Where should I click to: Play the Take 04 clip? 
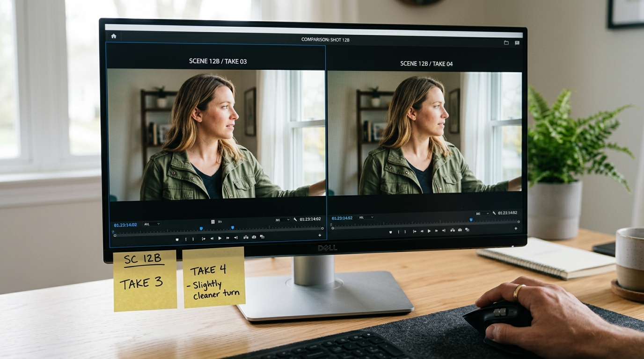point(429,231)
